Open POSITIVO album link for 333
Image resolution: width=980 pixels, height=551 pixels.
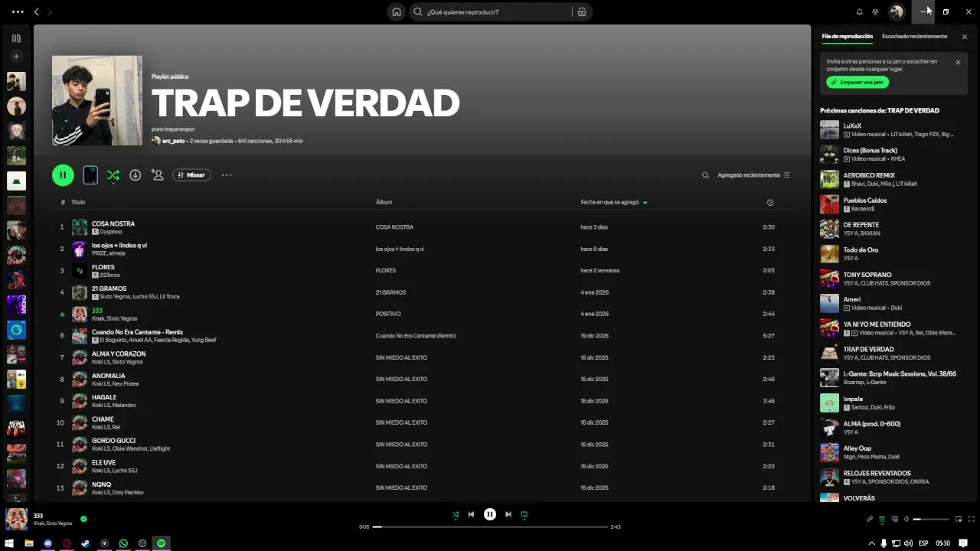click(x=388, y=314)
